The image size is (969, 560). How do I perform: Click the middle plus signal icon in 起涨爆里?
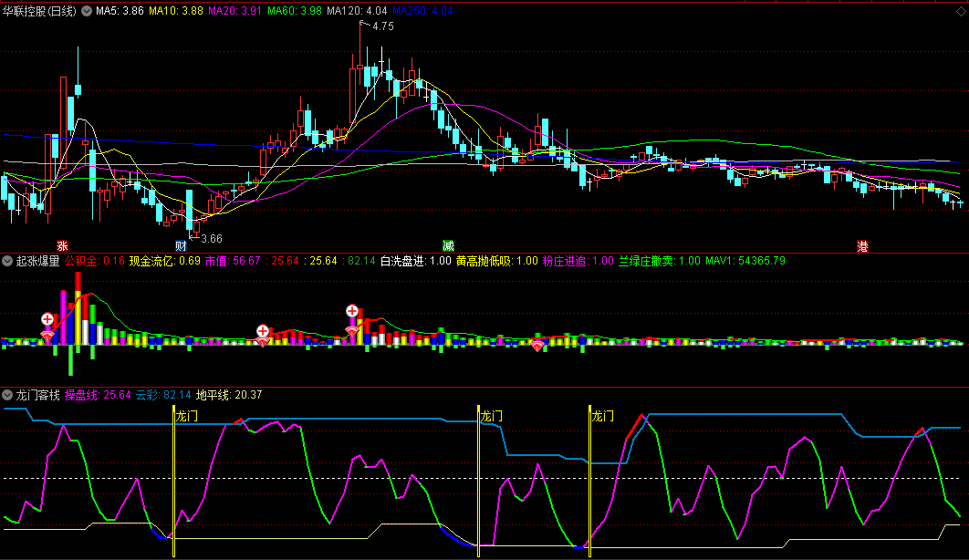point(263,331)
